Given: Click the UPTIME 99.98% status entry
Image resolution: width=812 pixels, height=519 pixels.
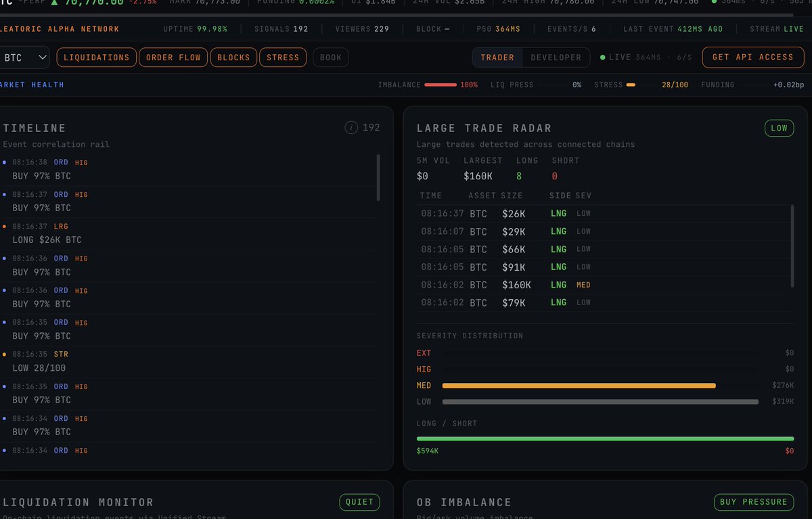Looking at the screenshot, I should [196, 29].
